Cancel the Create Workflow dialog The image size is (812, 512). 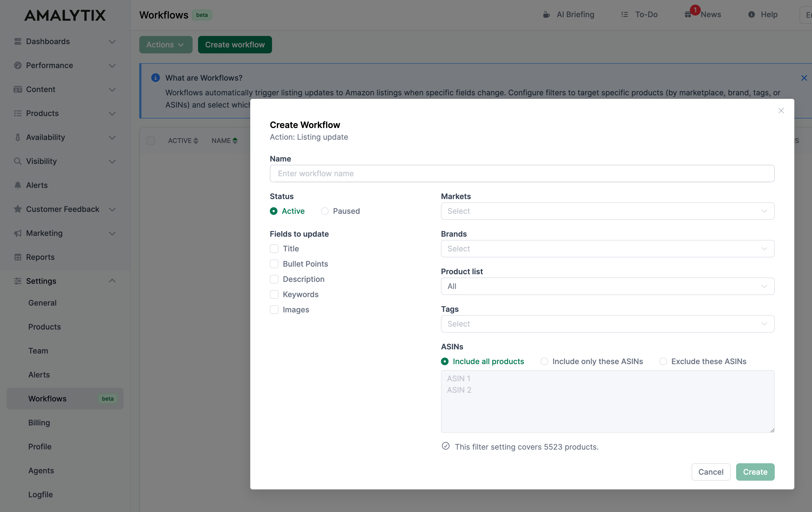click(711, 472)
